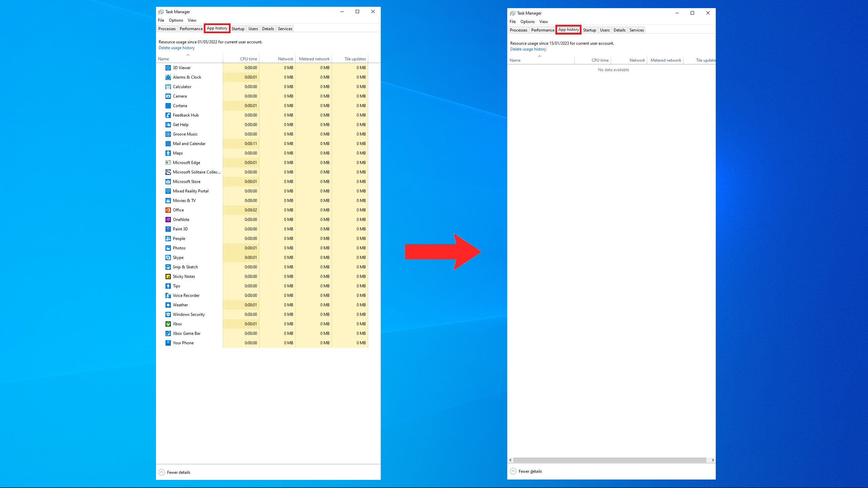Click the Office app icon
The height and width of the screenshot is (488, 868).
168,210
